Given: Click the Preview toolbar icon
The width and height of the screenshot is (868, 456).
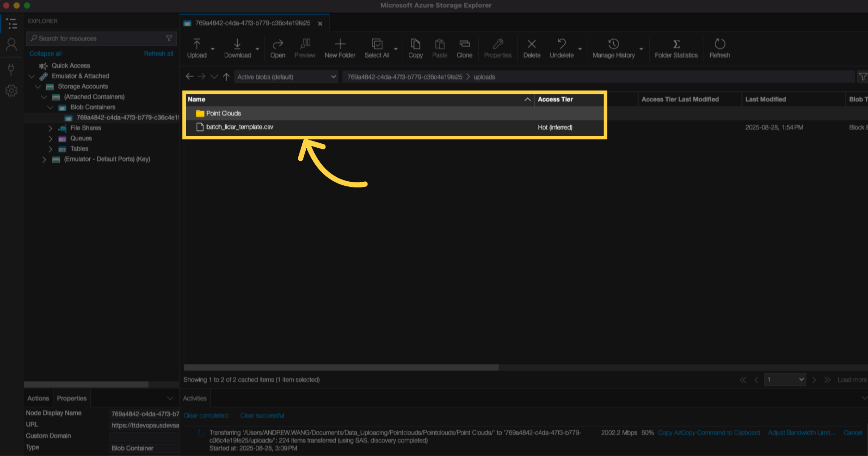Looking at the screenshot, I should pyautogui.click(x=305, y=48).
